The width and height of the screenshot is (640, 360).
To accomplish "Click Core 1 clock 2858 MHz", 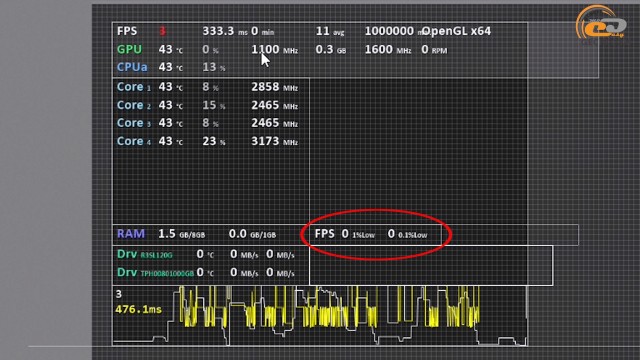I will point(274,87).
